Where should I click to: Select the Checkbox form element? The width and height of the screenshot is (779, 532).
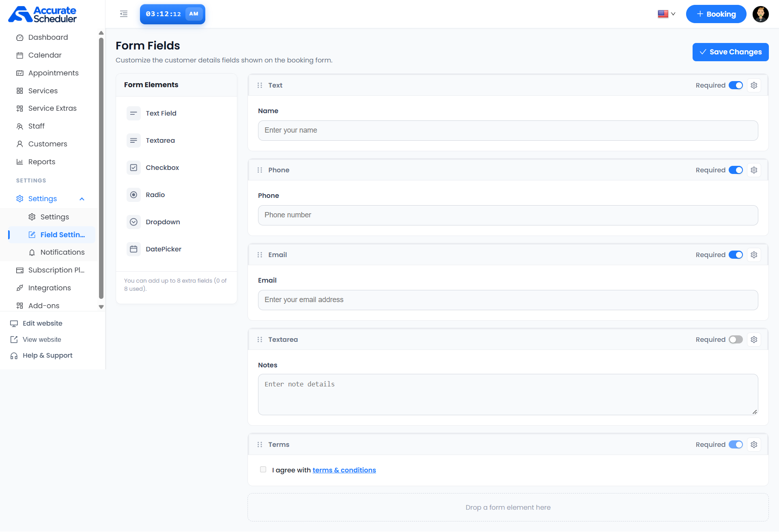pos(176,167)
